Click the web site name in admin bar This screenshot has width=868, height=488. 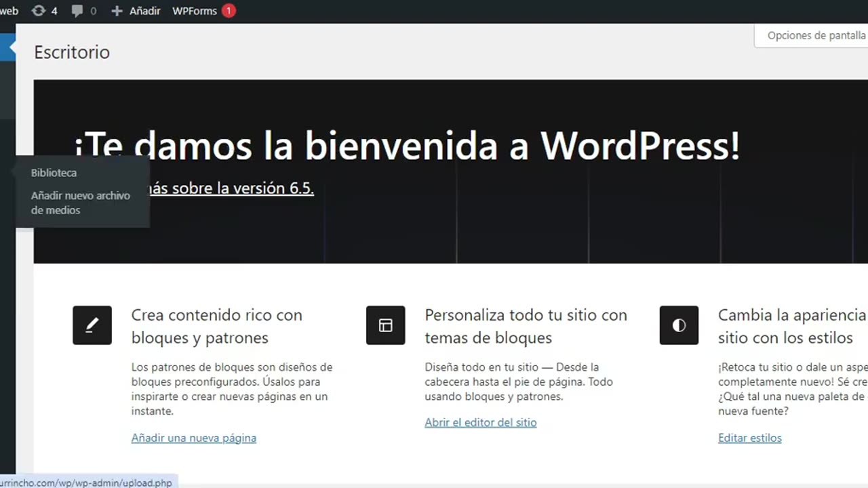[9, 11]
